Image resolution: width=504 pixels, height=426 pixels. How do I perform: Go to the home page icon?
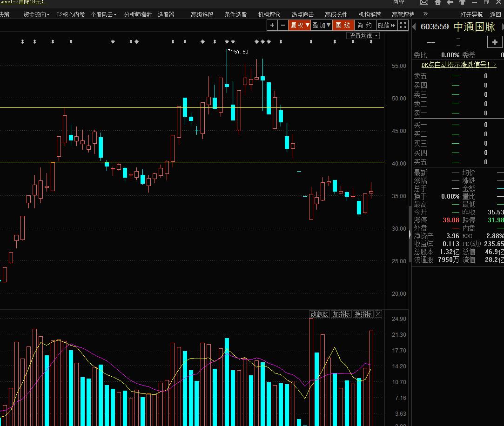[437, 3]
